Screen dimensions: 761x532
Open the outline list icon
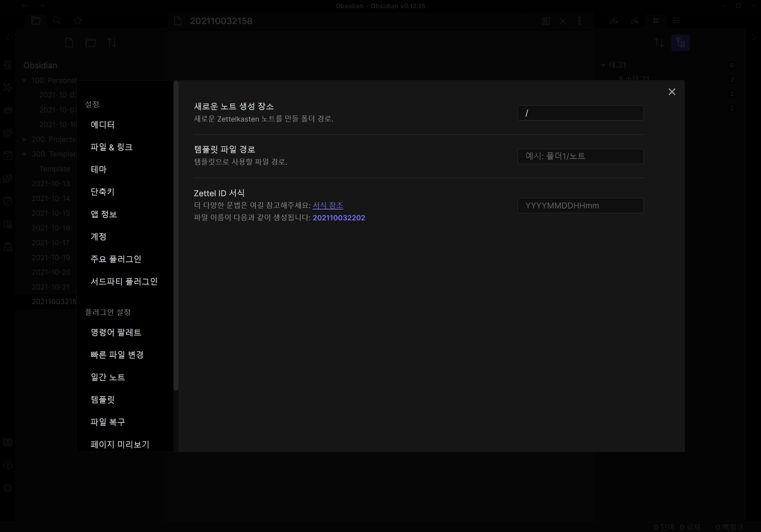(676, 21)
